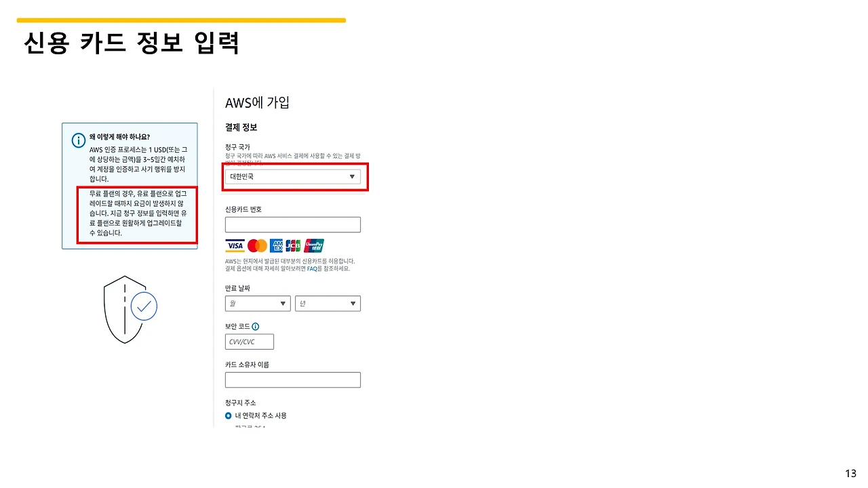868x488 pixels.
Task: Click the AWS에 가입 page title
Action: click(257, 102)
